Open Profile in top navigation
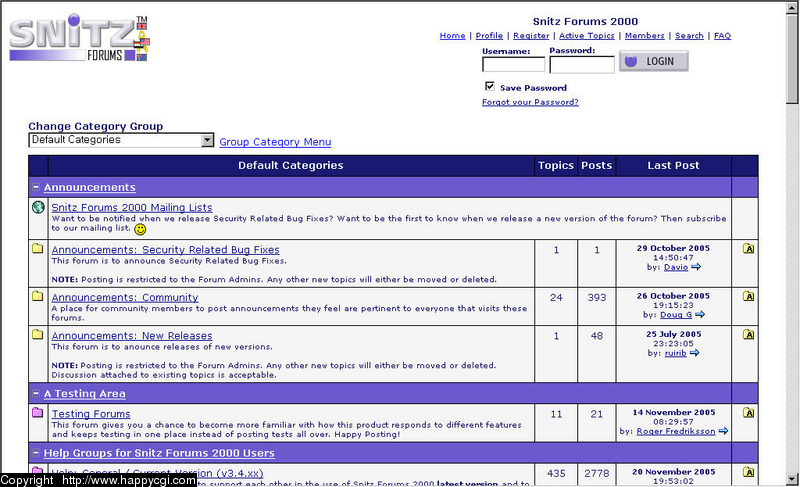The image size is (800, 487). [489, 36]
